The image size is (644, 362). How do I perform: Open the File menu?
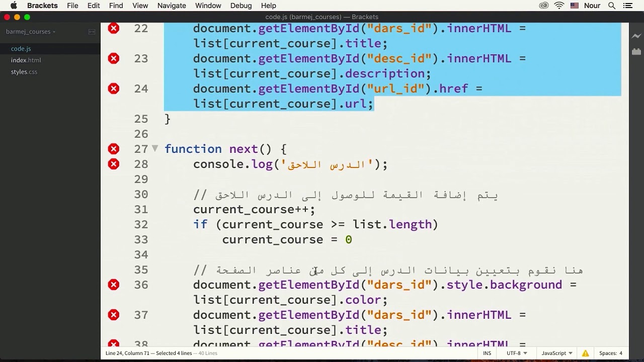point(72,6)
